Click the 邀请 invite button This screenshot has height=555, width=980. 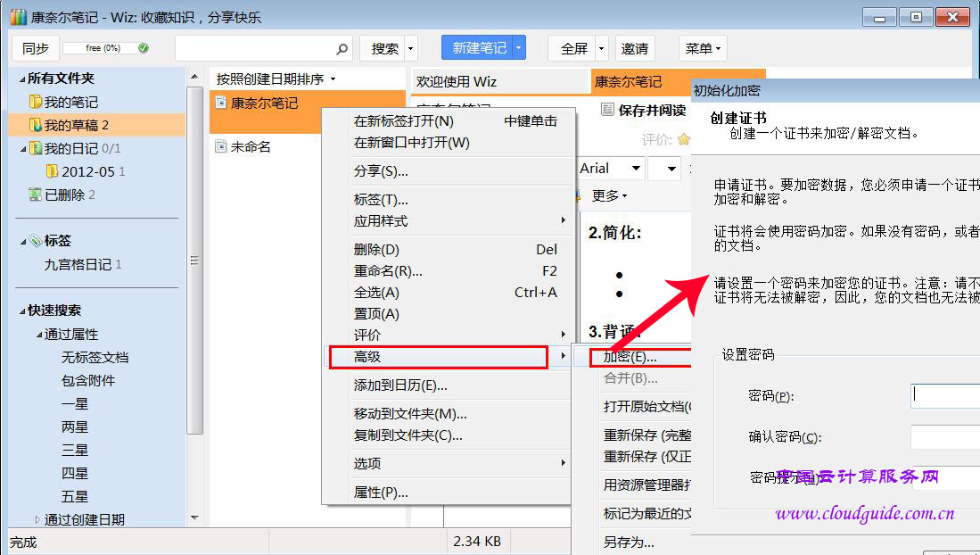(634, 48)
